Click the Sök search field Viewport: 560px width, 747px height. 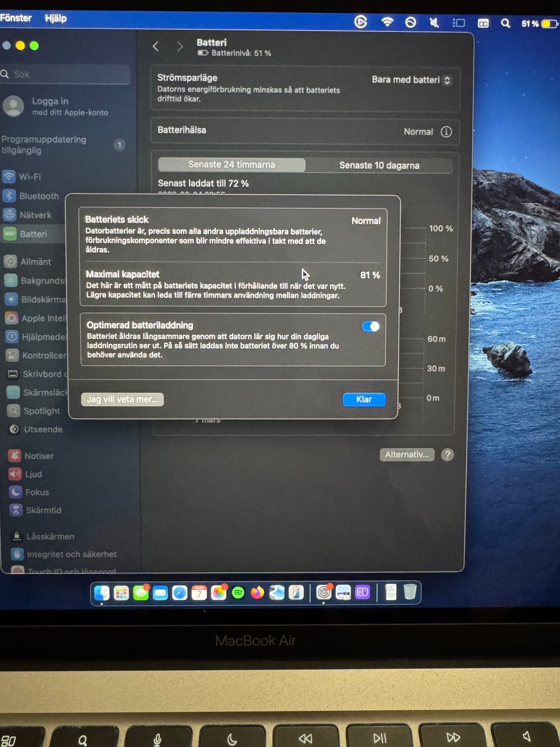(65, 74)
